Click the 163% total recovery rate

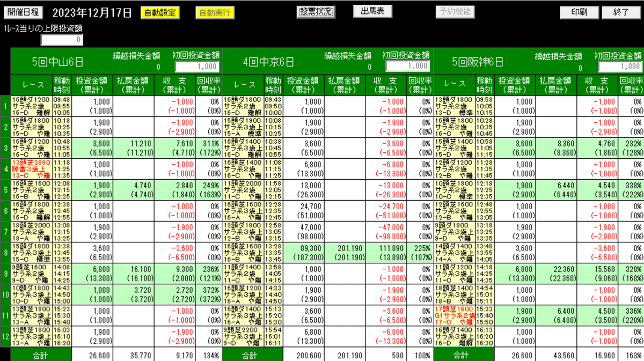point(631,355)
